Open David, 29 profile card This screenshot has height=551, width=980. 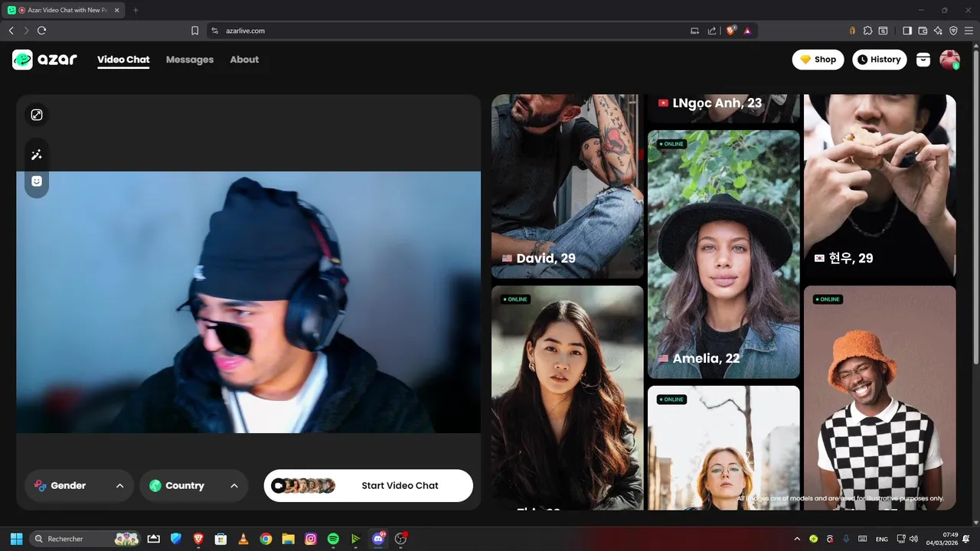[x=567, y=186]
